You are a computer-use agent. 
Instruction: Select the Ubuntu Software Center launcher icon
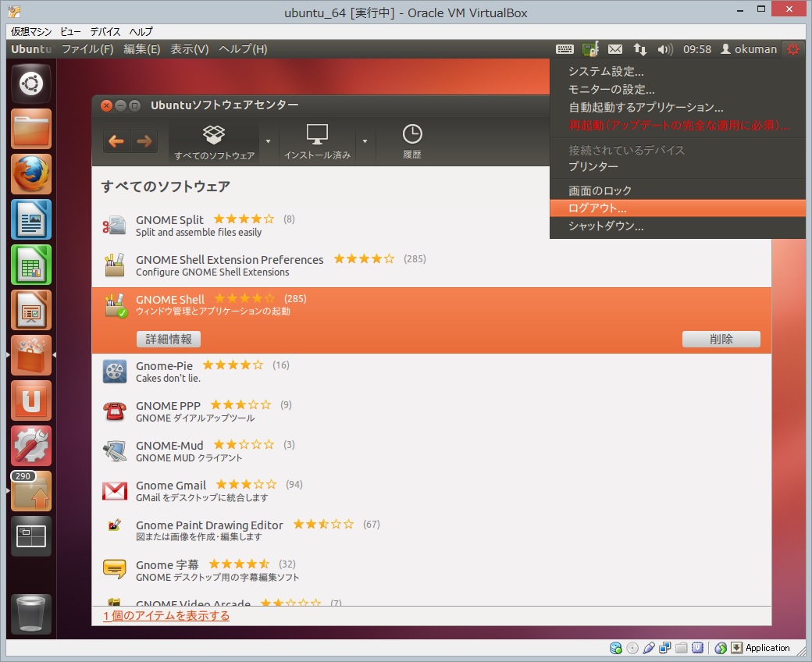pyautogui.click(x=31, y=355)
